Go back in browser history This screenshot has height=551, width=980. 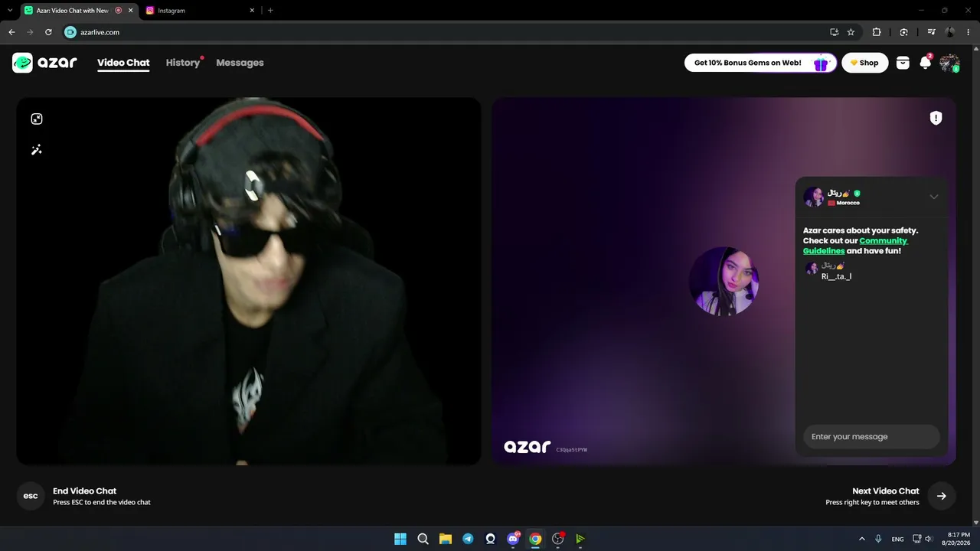(11, 32)
